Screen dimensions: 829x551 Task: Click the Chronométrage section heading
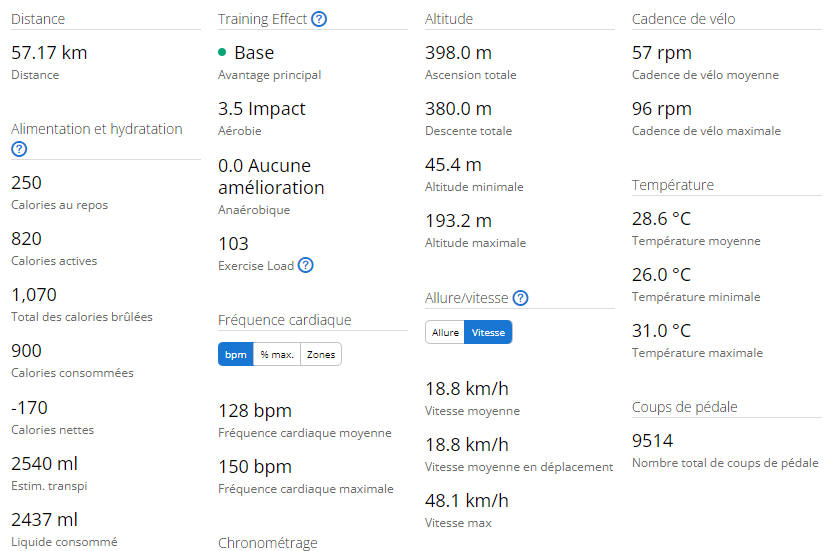[x=268, y=543]
